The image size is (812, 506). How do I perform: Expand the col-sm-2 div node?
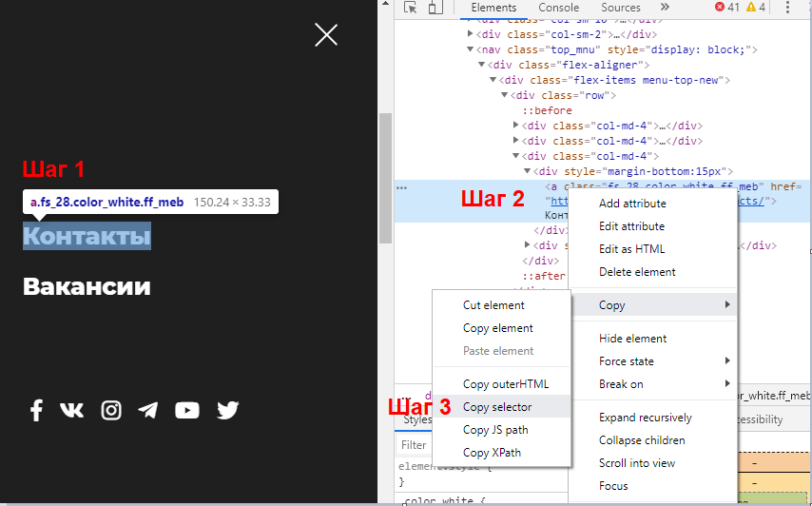coord(471,34)
